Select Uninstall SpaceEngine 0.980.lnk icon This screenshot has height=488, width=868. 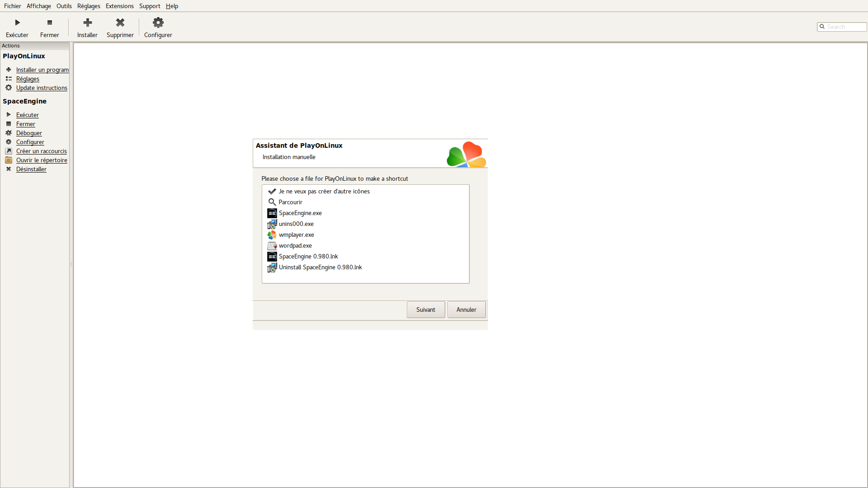(272, 267)
